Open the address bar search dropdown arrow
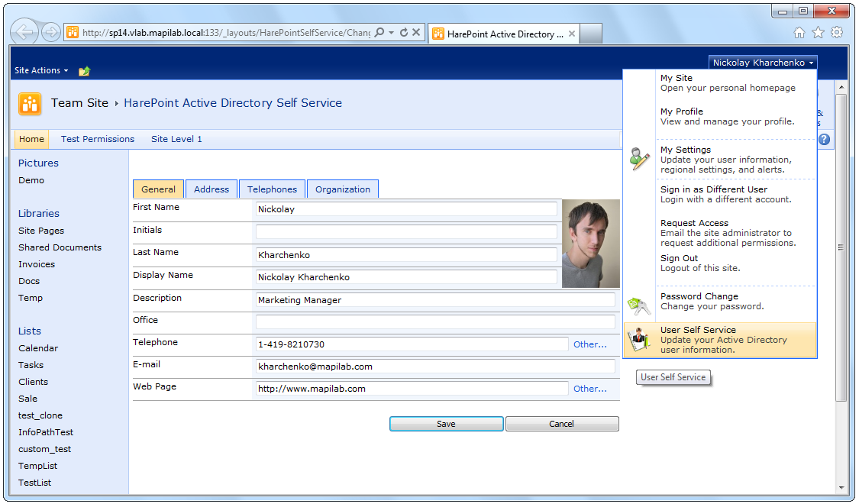 391,33
